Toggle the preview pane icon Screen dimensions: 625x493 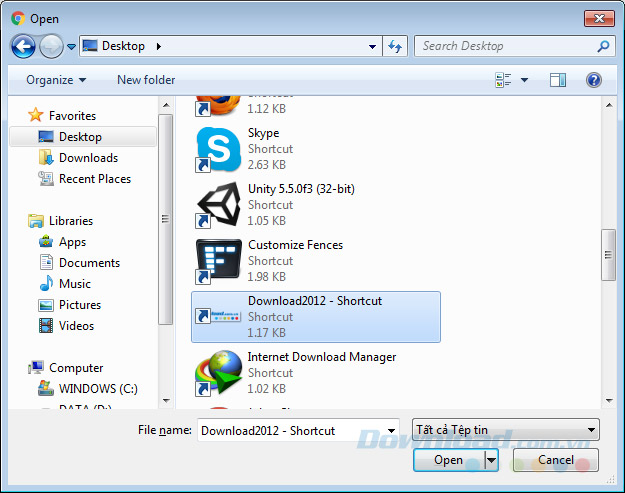coord(558,80)
